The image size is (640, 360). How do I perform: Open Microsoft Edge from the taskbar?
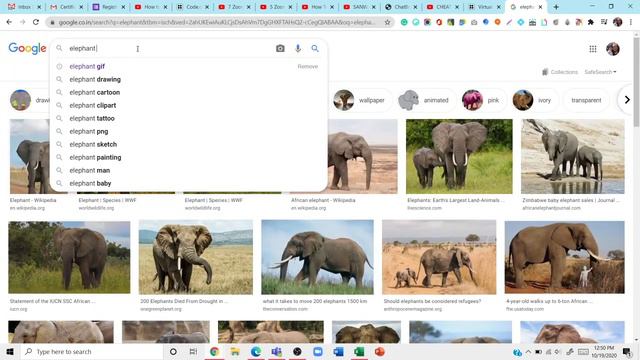[x=256, y=351]
